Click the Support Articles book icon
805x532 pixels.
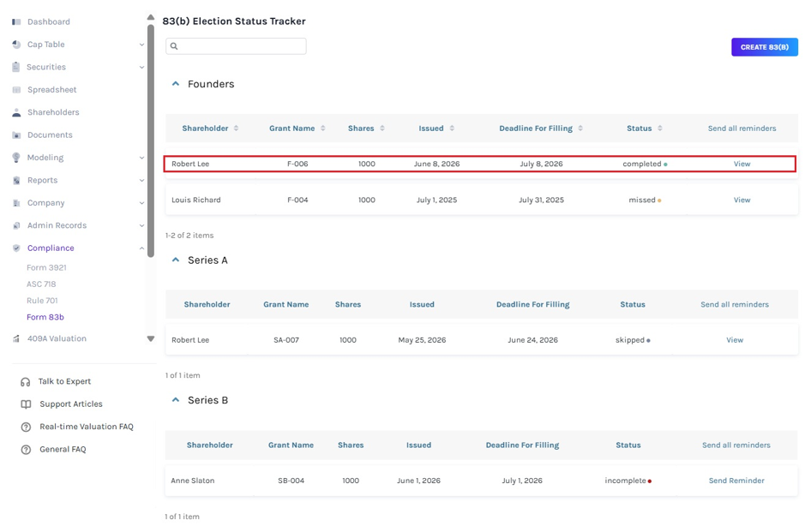(x=26, y=404)
